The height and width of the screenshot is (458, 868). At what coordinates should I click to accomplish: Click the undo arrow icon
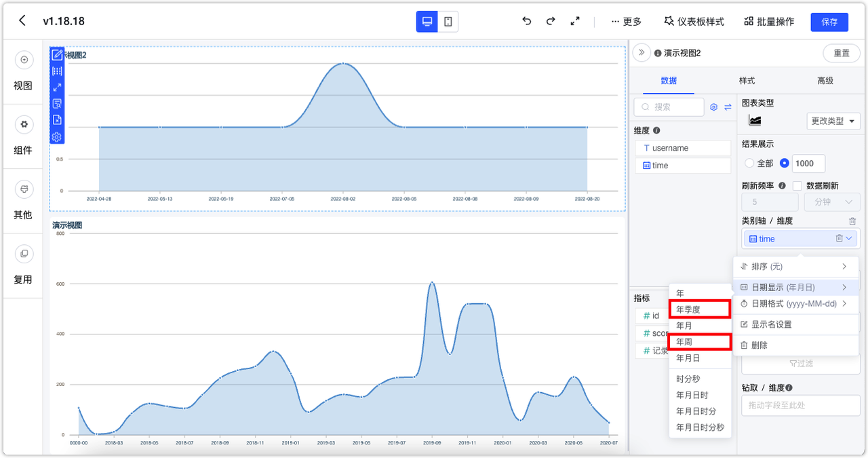[526, 22]
